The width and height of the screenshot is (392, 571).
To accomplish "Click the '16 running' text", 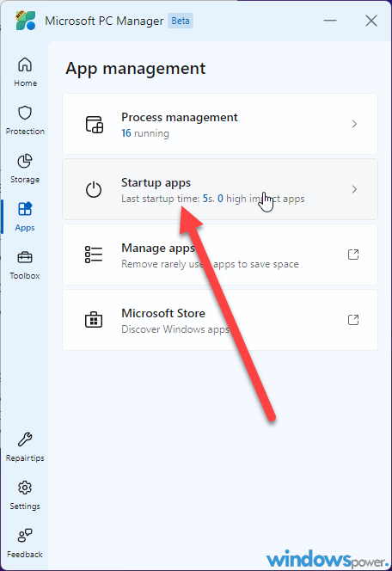I will (x=145, y=133).
